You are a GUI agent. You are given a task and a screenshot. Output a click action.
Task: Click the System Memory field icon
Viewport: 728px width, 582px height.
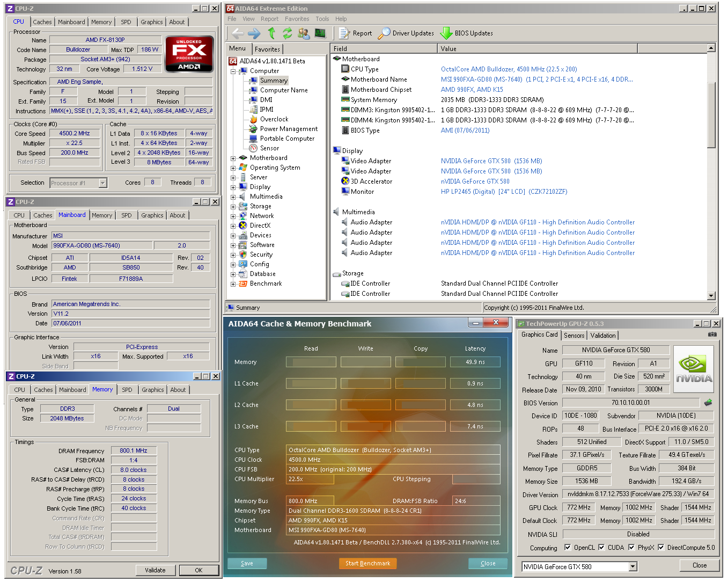coord(345,100)
